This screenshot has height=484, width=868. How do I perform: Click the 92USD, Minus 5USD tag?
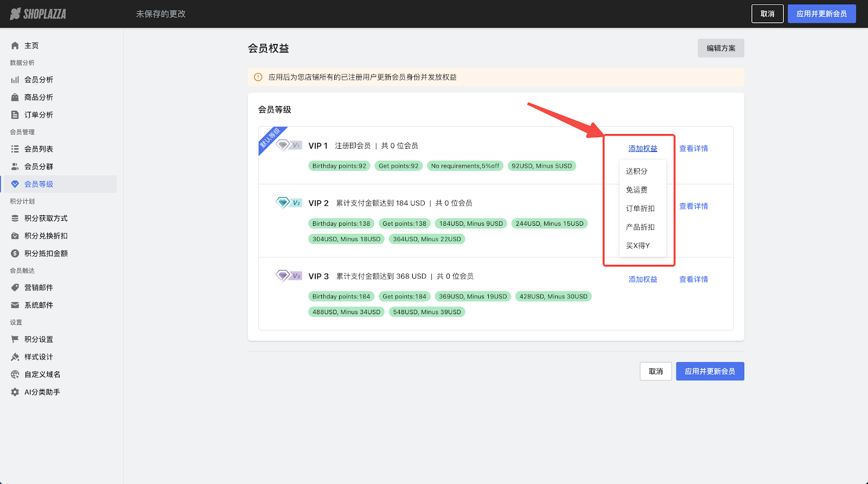(542, 166)
